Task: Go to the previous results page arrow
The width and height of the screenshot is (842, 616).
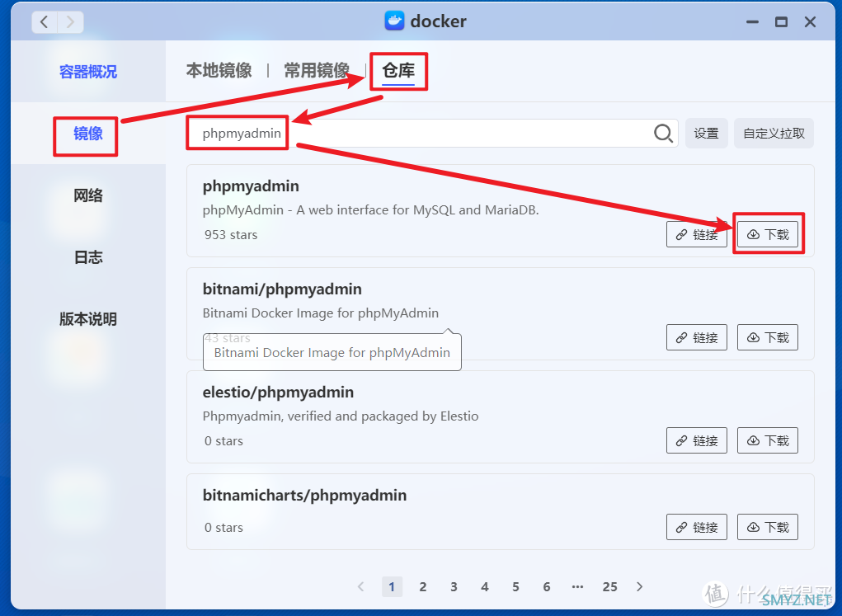Action: tap(361, 586)
